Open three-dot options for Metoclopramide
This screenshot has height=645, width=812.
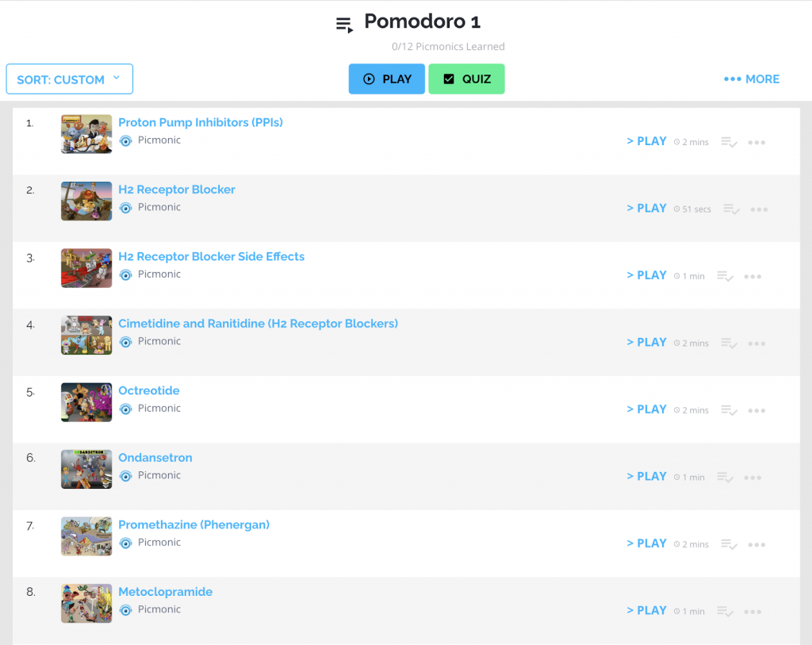[753, 612]
